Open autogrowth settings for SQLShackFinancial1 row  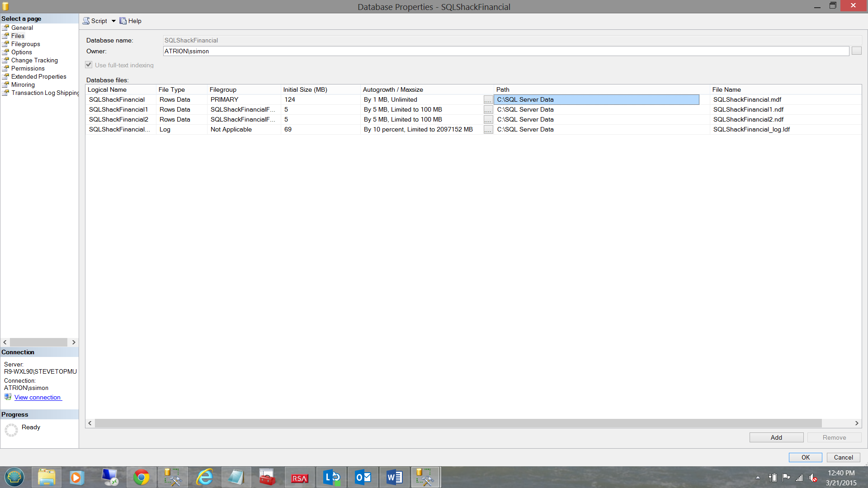point(488,110)
